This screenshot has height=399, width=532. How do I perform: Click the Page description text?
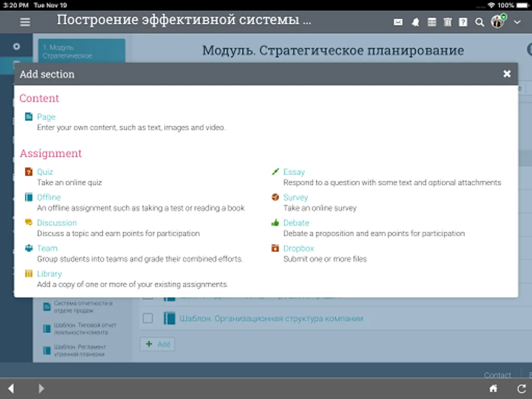(131, 128)
